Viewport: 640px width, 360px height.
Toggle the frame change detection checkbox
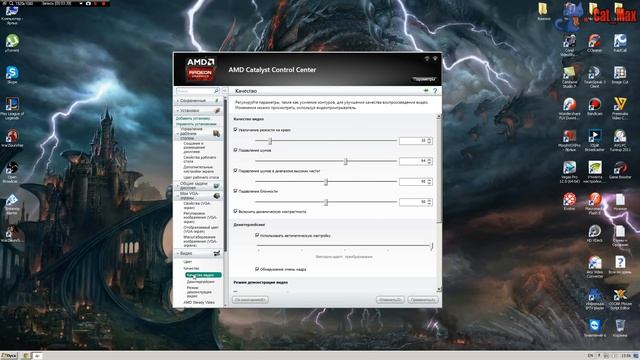click(257, 269)
